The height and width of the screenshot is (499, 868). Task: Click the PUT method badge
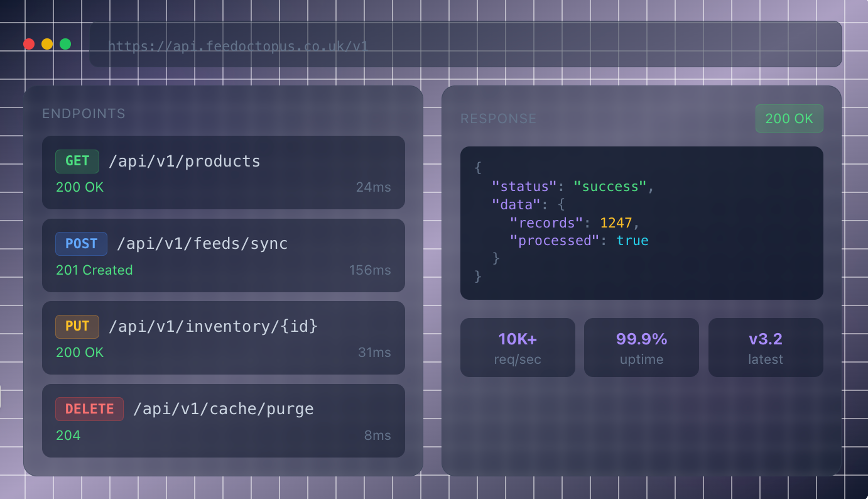(77, 326)
